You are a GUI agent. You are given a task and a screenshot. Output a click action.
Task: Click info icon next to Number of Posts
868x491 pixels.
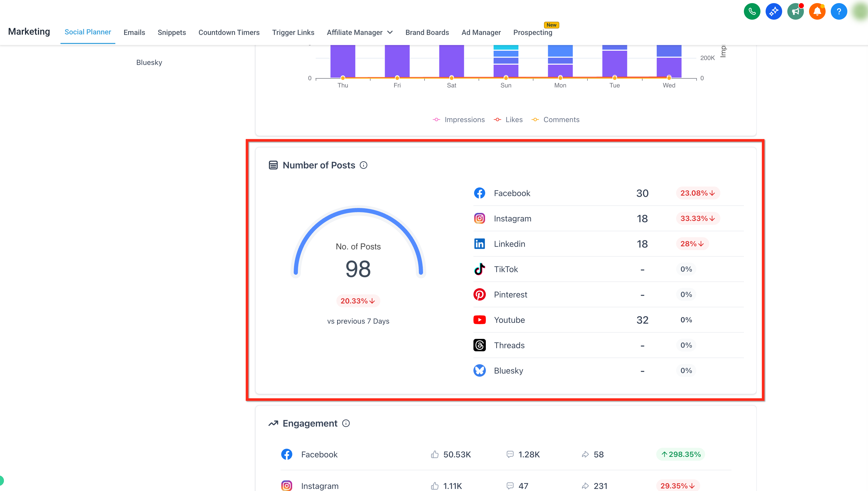point(363,165)
